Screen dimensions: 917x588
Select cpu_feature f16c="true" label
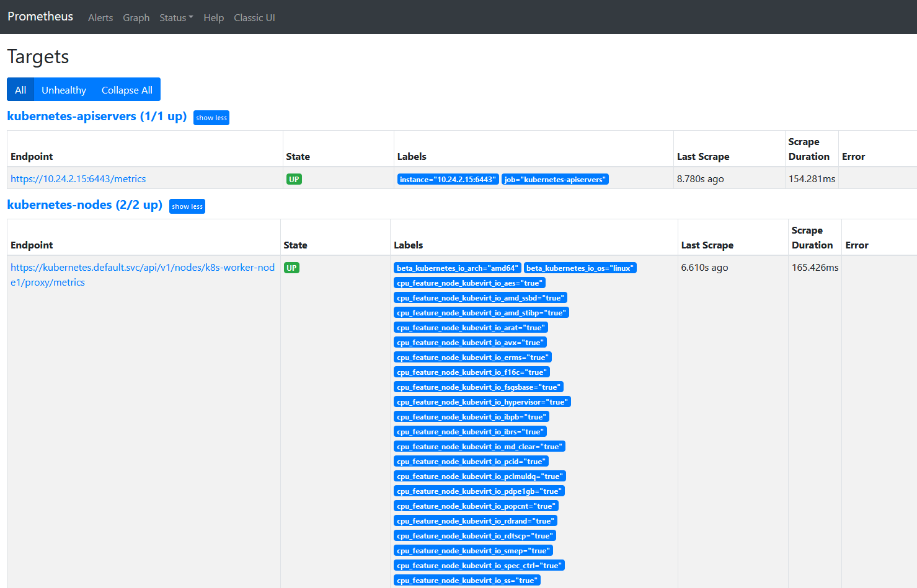tap(472, 372)
